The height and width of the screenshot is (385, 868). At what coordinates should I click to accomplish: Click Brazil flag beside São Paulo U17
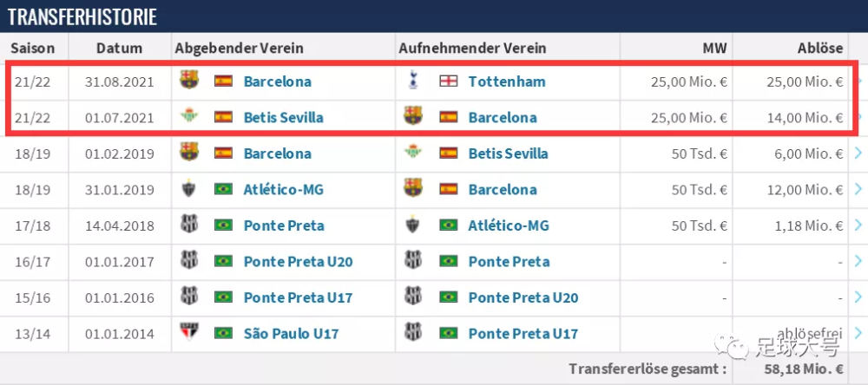click(x=224, y=333)
